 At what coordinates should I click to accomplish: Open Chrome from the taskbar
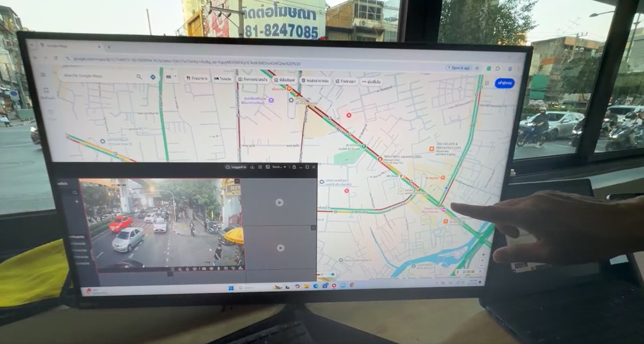[x=352, y=285]
